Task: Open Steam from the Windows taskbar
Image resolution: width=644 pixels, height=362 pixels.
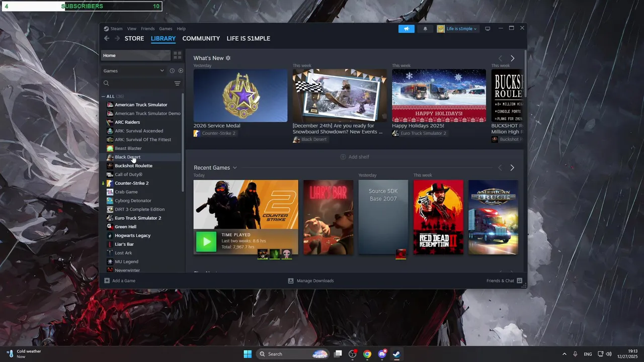Action: tap(397, 354)
